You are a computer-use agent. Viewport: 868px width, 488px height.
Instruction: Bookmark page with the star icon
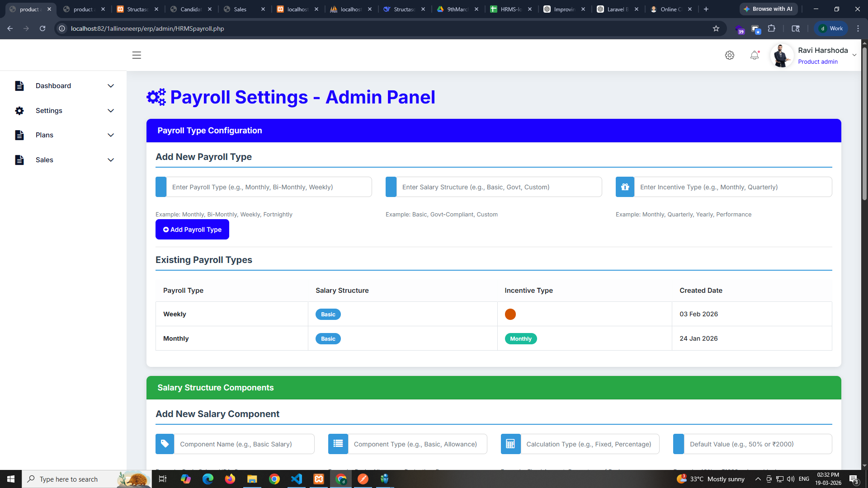716,28
